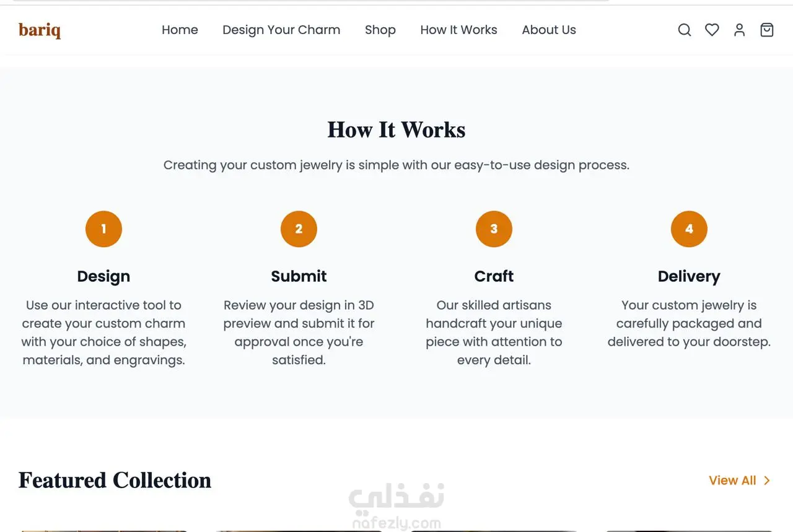Click the chevron beside View All
The image size is (793, 532).
tap(767, 481)
